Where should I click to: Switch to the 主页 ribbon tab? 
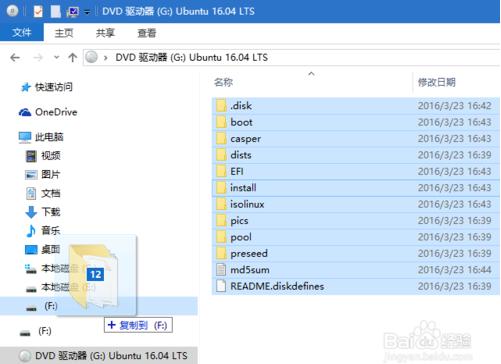[x=64, y=33]
